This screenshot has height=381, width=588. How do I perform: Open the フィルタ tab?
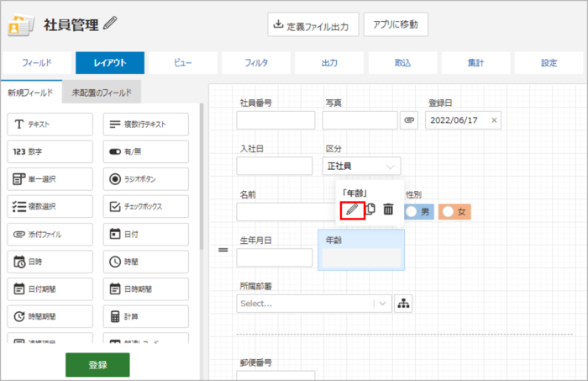point(256,63)
